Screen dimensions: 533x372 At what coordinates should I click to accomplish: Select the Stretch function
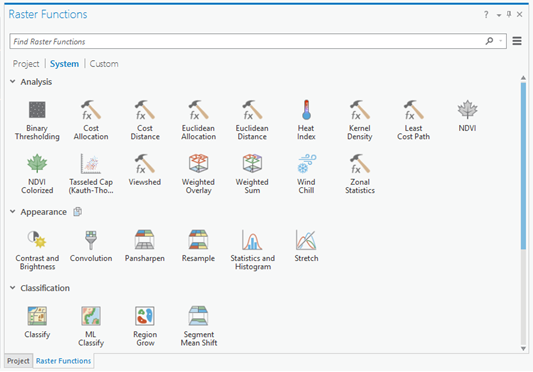[x=306, y=246]
